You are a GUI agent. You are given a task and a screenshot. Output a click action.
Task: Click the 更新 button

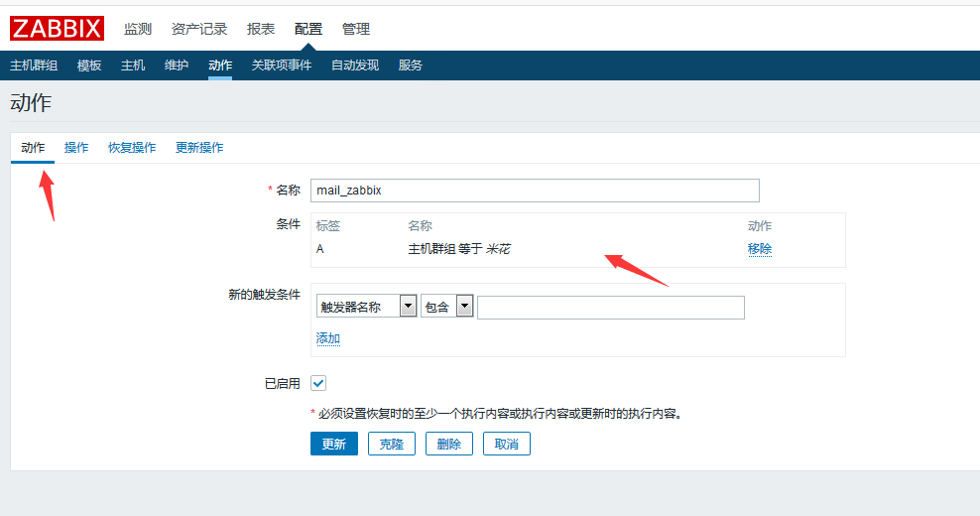click(333, 444)
